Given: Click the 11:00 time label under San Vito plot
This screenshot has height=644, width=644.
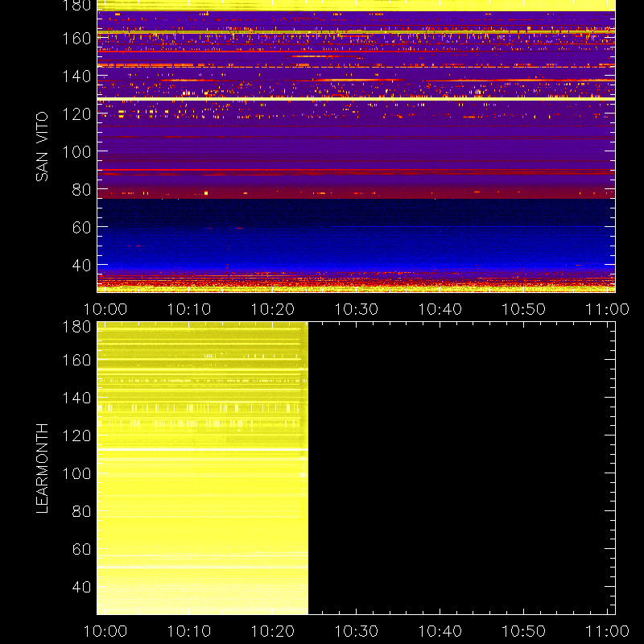Looking at the screenshot, I should [607, 309].
